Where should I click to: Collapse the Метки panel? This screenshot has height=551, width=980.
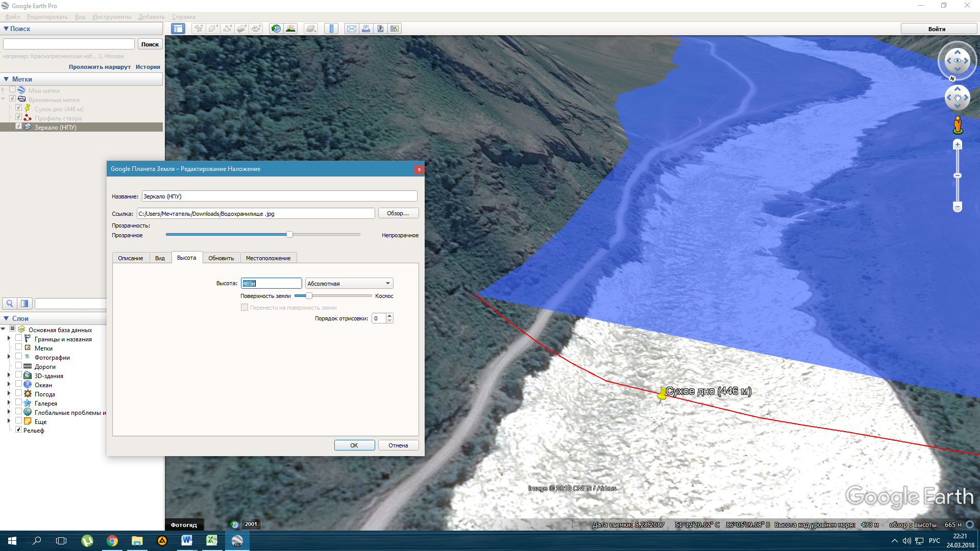tap(6, 79)
